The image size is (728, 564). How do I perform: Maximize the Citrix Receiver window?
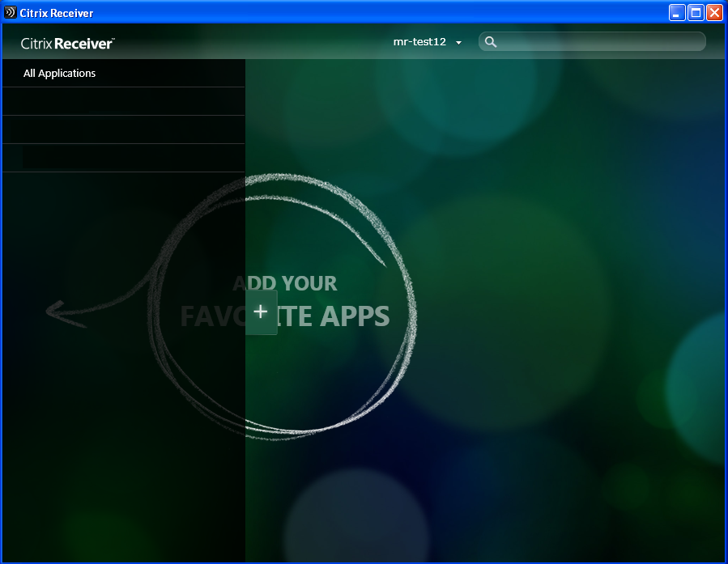[x=696, y=12]
